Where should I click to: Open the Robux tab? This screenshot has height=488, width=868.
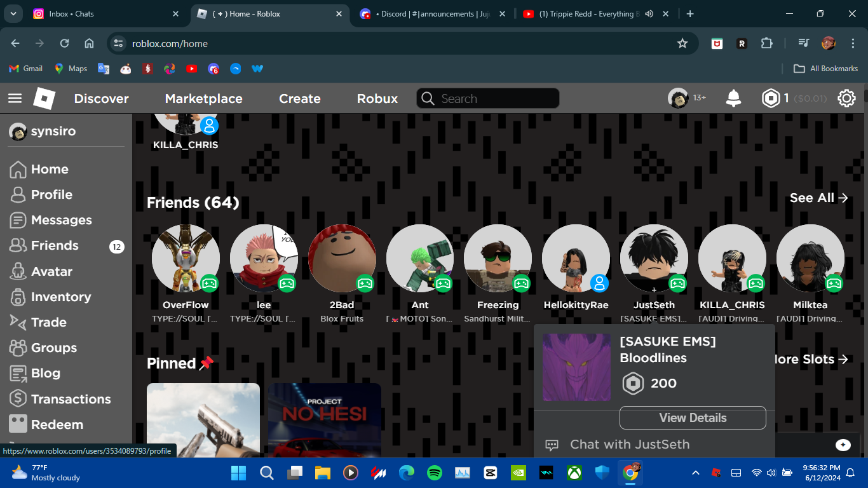(377, 98)
